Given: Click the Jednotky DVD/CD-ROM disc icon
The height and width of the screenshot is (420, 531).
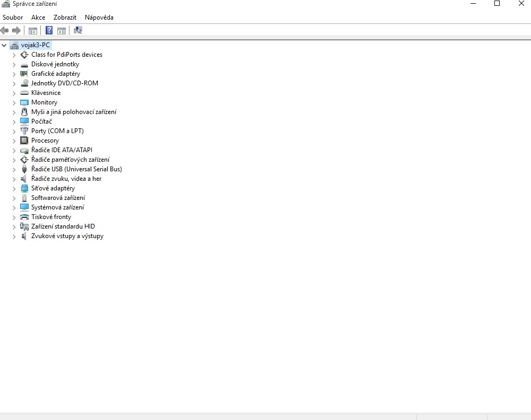Looking at the screenshot, I should coord(24,83).
